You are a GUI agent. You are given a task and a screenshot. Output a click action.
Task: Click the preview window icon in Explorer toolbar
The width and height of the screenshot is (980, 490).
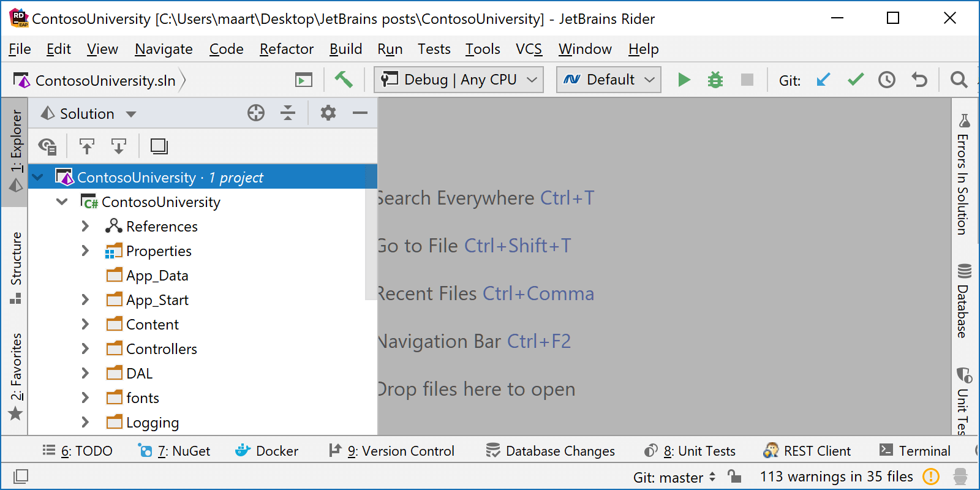(x=159, y=146)
